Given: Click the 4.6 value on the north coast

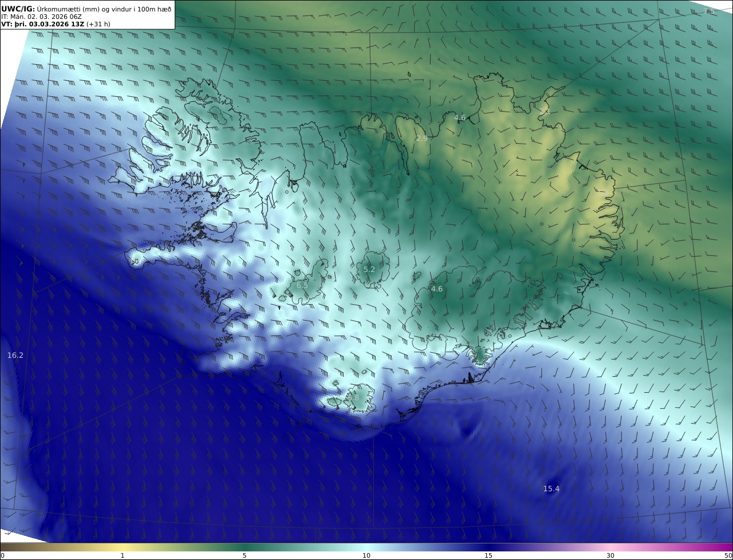Looking at the screenshot, I should coord(460,118).
